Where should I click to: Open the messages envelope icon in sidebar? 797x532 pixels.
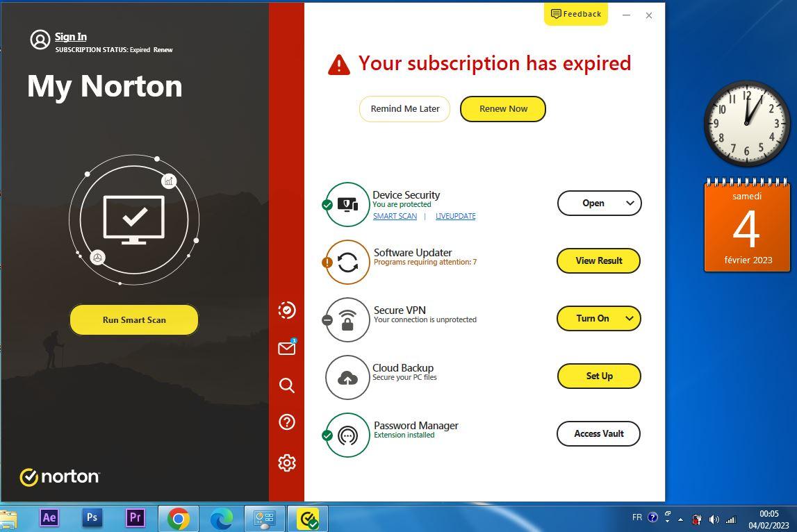tap(287, 347)
